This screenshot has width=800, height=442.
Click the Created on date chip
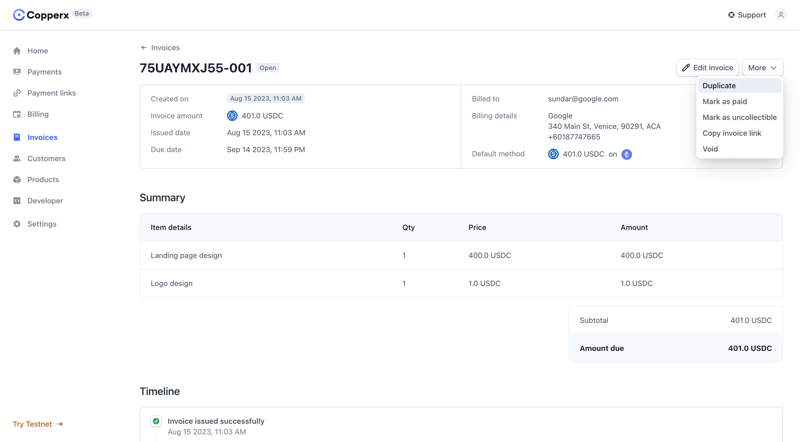pos(265,99)
